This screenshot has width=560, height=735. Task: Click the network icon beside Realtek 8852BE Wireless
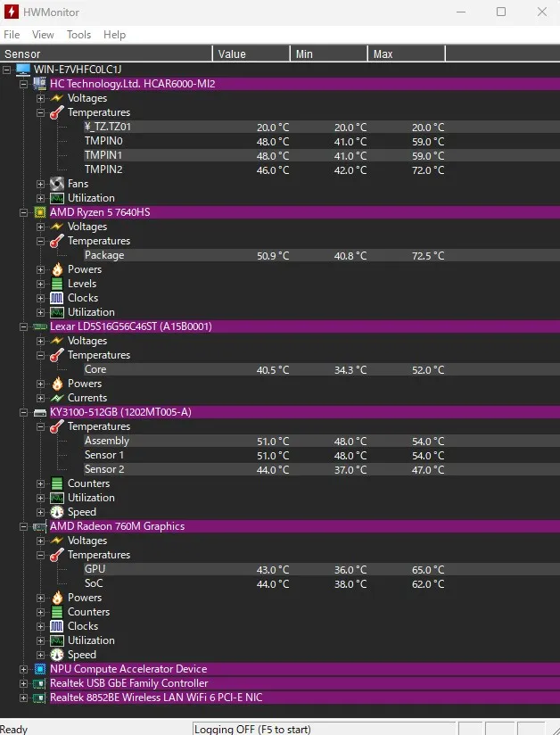40,698
